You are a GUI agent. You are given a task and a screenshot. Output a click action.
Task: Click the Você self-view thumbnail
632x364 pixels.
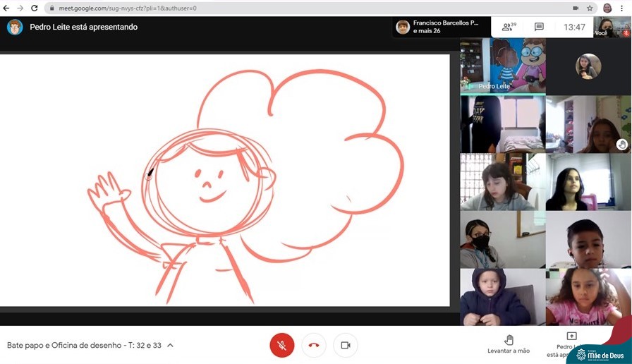tap(611, 27)
